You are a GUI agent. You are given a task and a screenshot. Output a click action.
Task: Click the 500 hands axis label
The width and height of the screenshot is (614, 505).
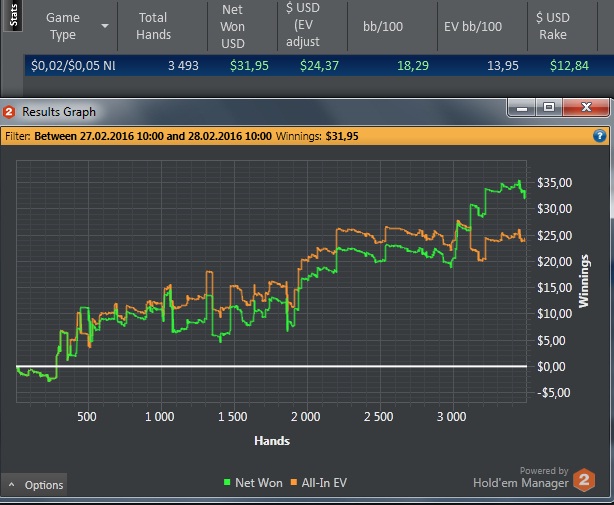[x=87, y=417]
